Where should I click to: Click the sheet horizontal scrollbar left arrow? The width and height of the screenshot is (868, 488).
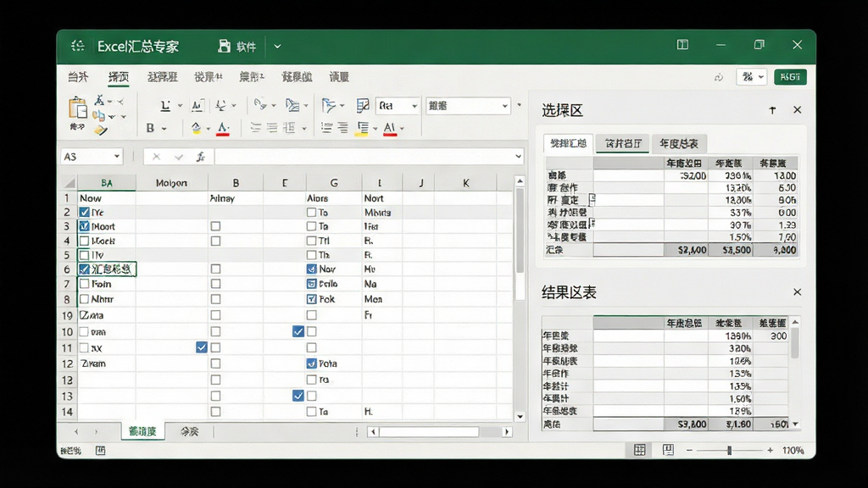click(x=373, y=431)
